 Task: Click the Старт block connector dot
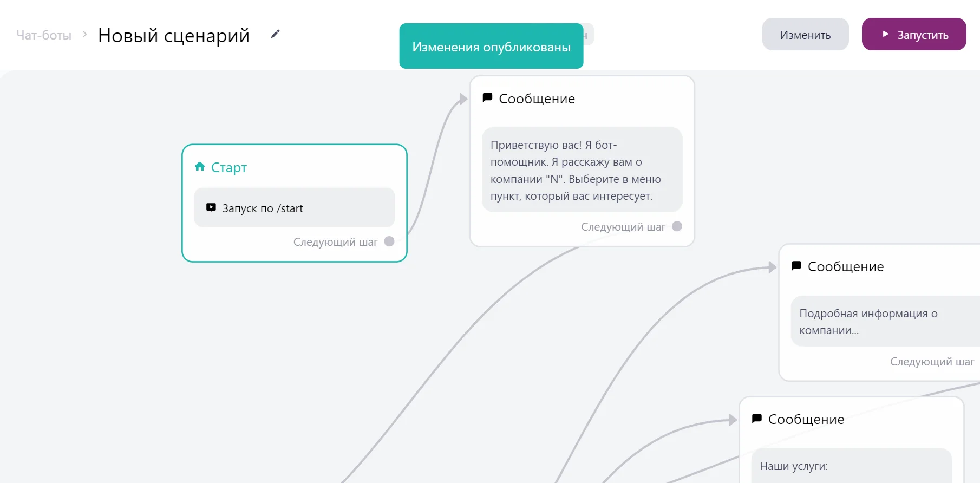click(x=389, y=241)
